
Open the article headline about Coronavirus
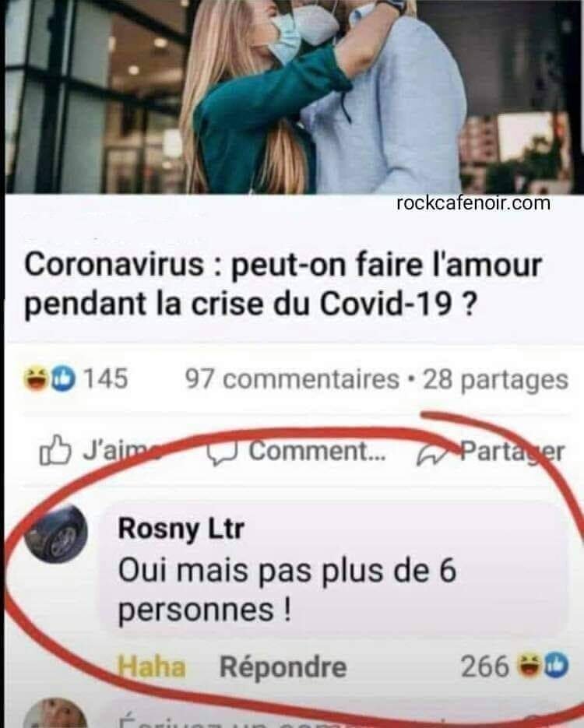(x=283, y=284)
